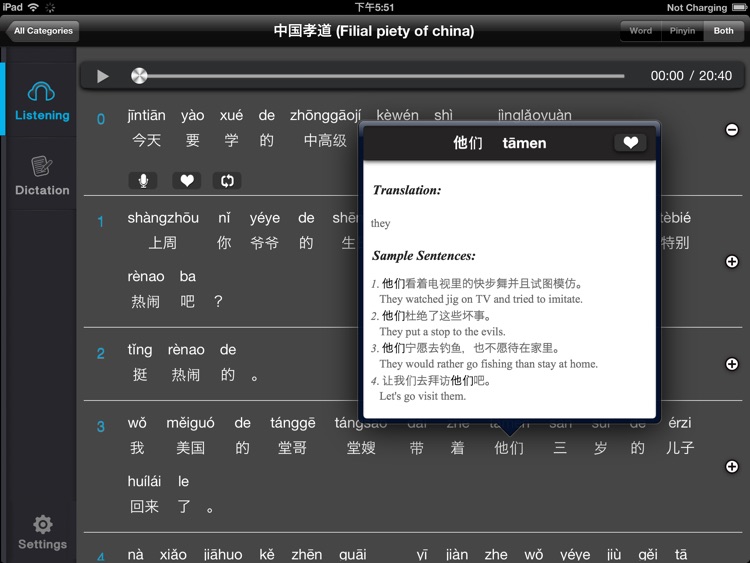Click the battery icon in status bar
This screenshot has width=750, height=563.
(x=739, y=7)
